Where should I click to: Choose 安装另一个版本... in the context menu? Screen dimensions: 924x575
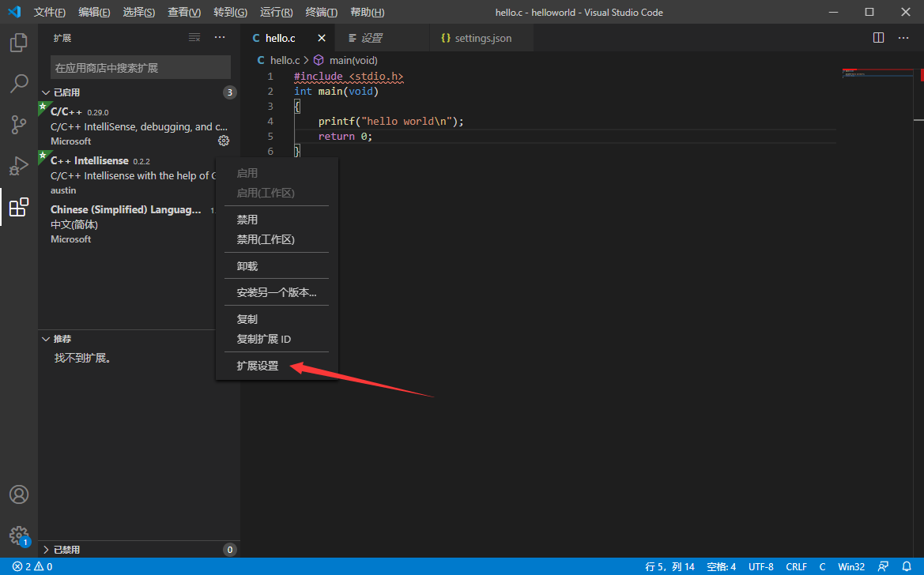277,293
